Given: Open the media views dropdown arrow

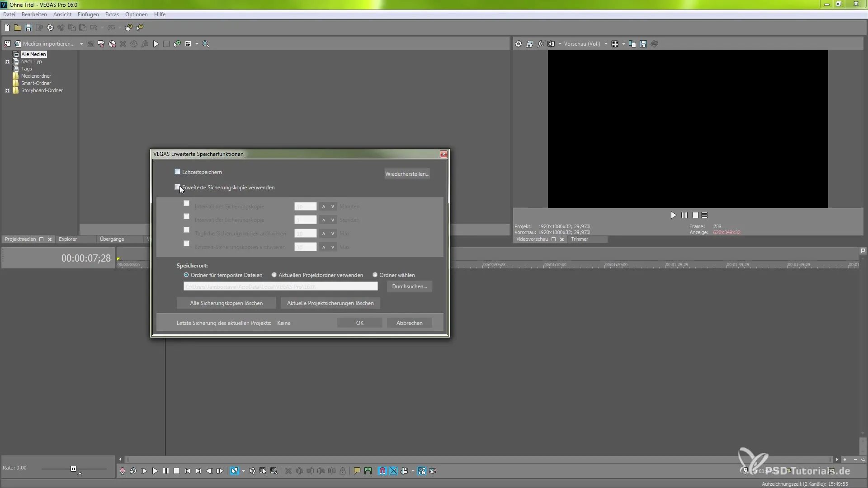Looking at the screenshot, I should (197, 44).
